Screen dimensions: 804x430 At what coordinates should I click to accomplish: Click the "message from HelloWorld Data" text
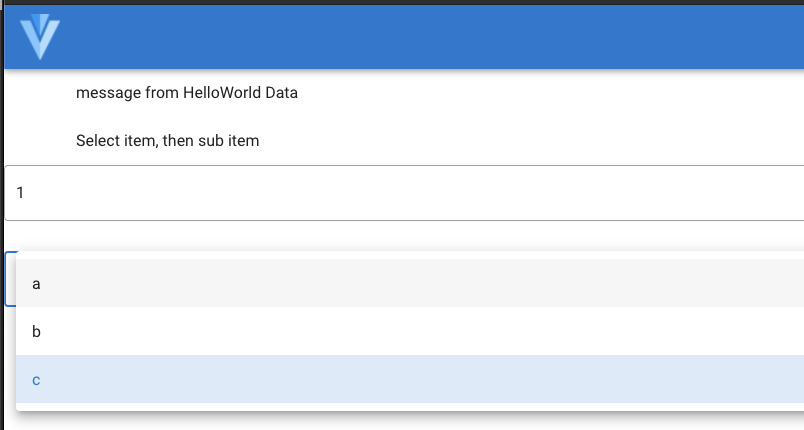(187, 93)
